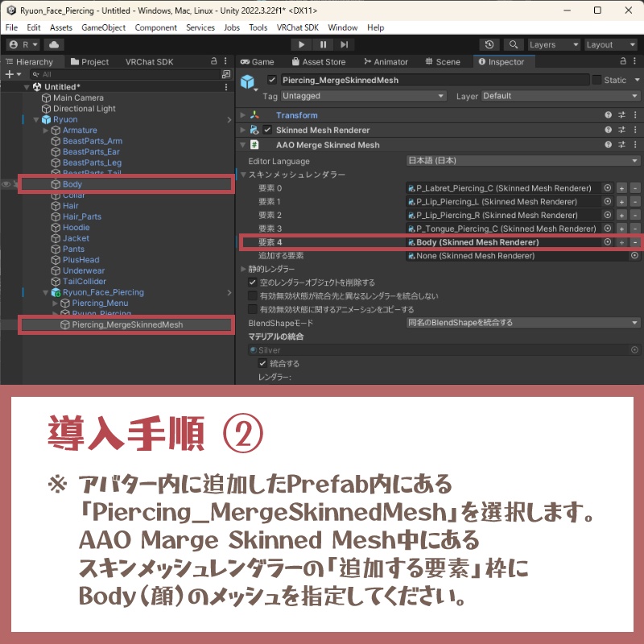
Task: Click the Step frame button
Action: (345, 44)
